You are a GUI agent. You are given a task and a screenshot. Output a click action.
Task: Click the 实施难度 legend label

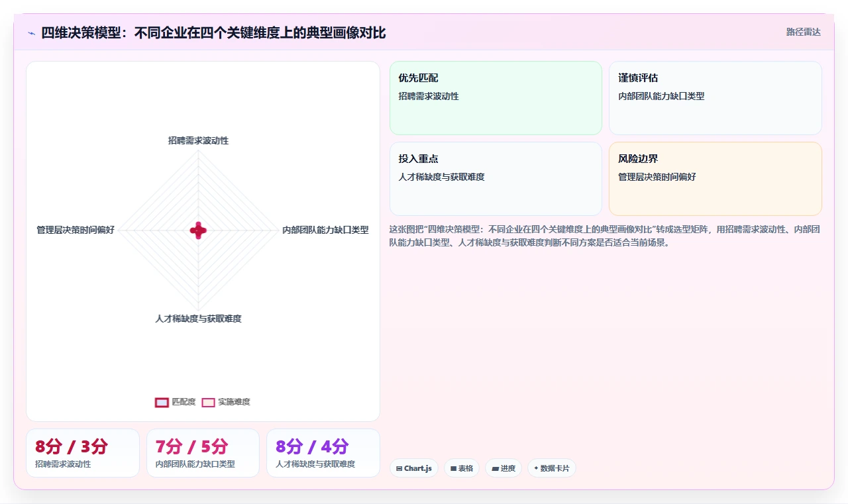tap(235, 402)
